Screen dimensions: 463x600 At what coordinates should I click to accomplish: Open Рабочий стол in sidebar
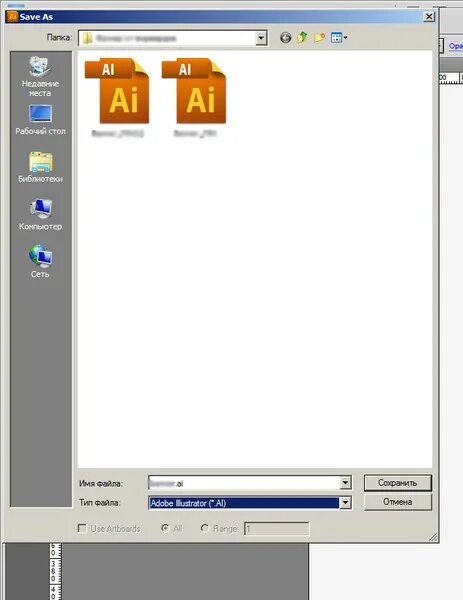[40, 119]
